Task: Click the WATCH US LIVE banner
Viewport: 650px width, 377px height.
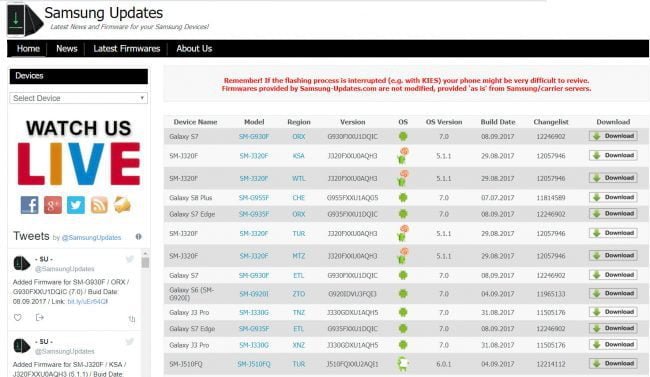Action: click(78, 152)
